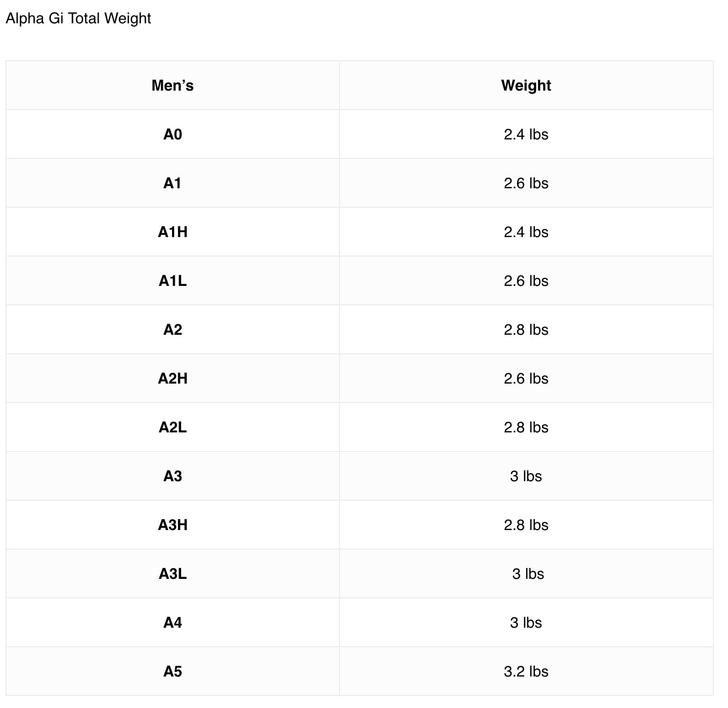
Task: Click the weight value for A2H
Action: pos(526,378)
